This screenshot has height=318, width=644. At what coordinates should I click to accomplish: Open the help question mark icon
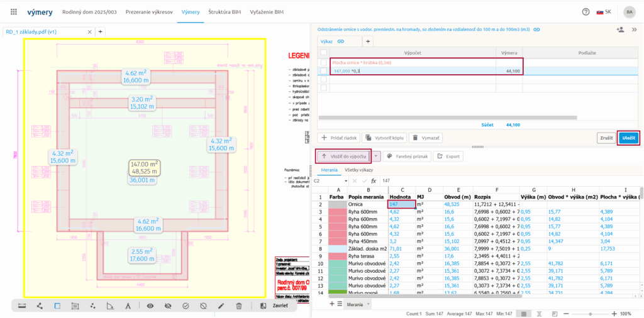point(586,12)
